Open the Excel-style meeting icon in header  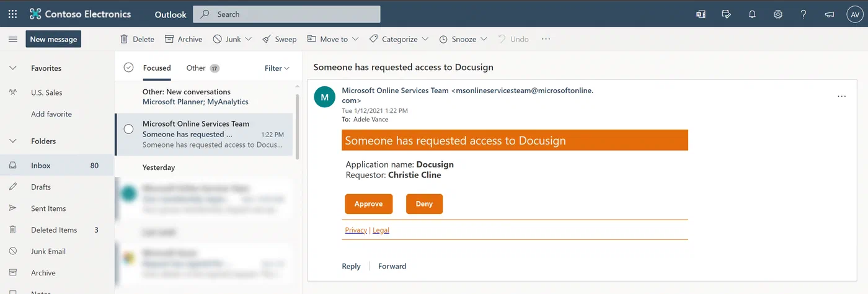pos(701,14)
